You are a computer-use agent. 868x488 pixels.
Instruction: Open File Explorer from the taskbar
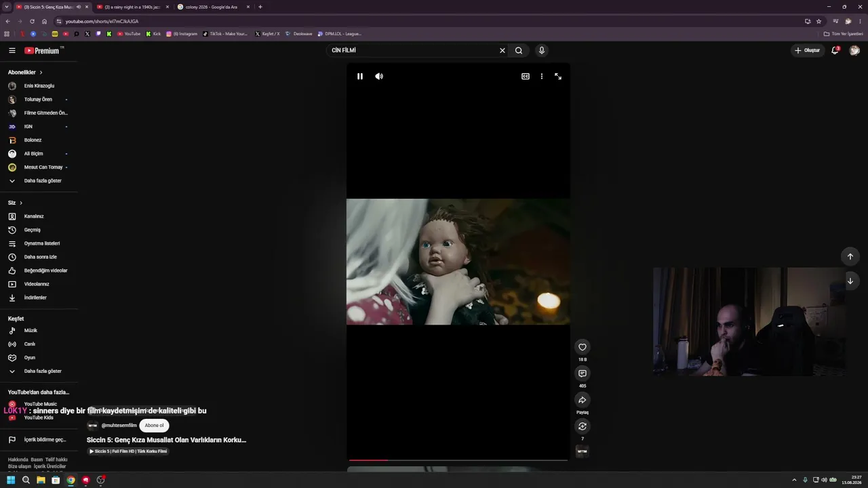[x=41, y=480]
